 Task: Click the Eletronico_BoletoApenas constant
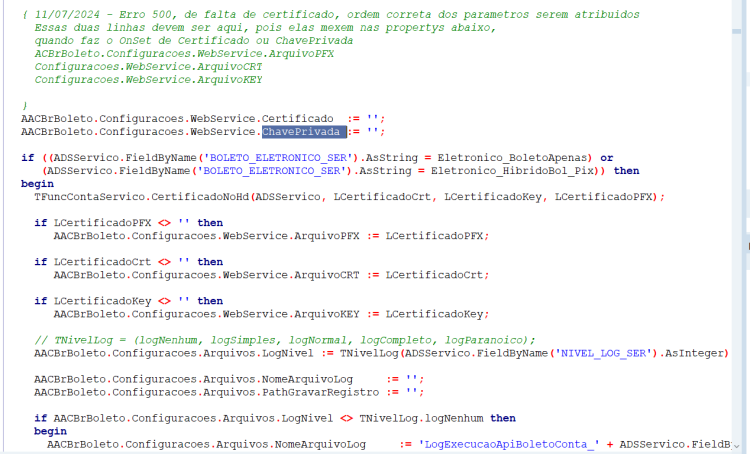pyautogui.click(x=512, y=158)
